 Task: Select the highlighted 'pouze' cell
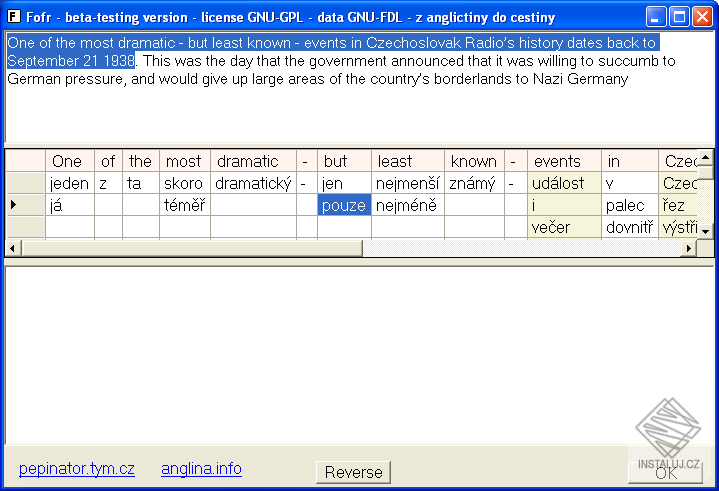[344, 205]
